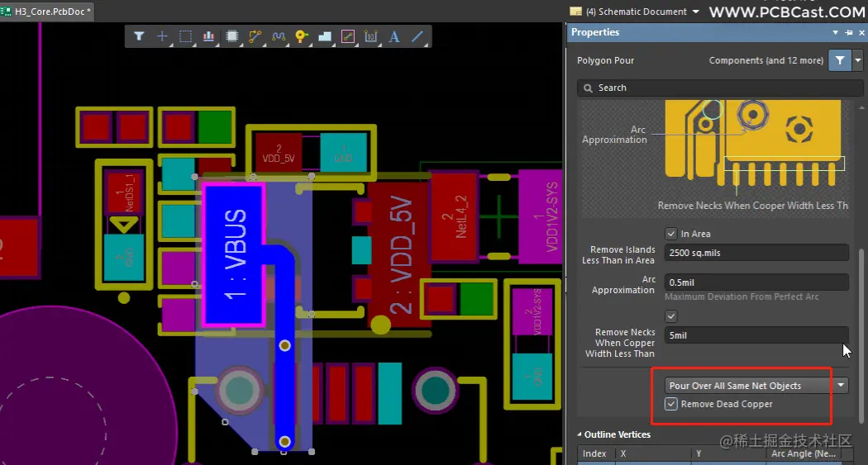Uncheck Remove Dead Copper

pyautogui.click(x=671, y=404)
